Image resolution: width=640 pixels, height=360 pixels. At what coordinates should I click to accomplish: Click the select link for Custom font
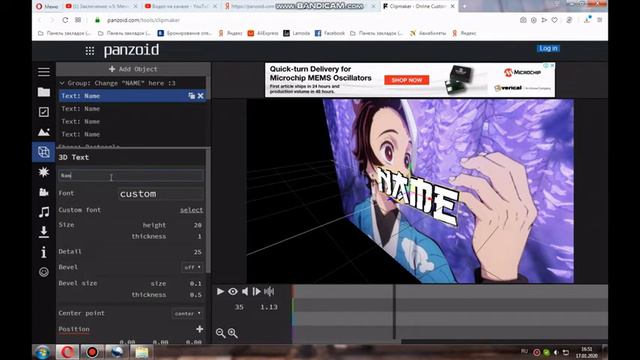(191, 210)
